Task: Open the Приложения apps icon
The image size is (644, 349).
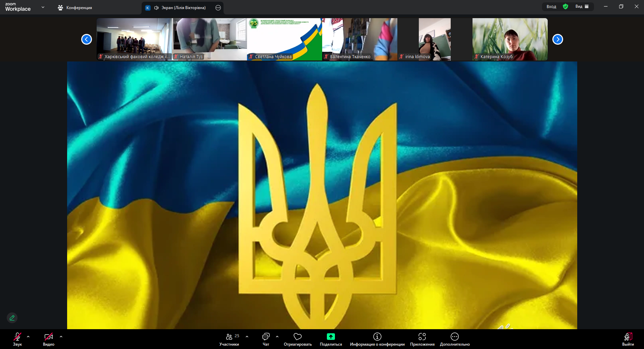Action: click(422, 337)
